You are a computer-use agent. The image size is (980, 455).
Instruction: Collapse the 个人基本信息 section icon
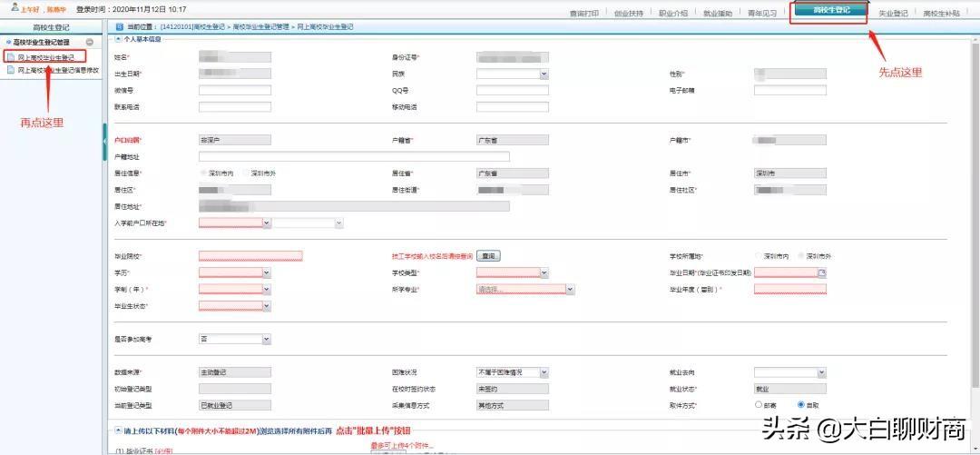pos(118,39)
